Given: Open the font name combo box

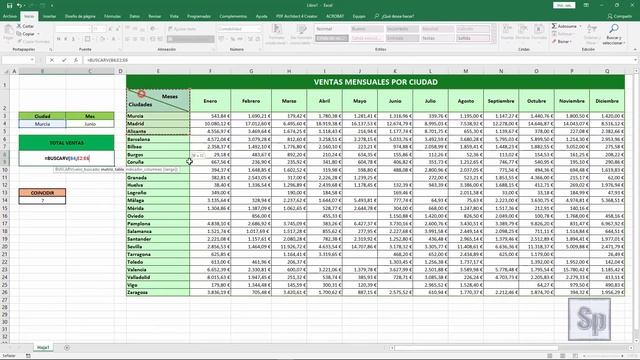Looking at the screenshot, I should coord(73,29).
